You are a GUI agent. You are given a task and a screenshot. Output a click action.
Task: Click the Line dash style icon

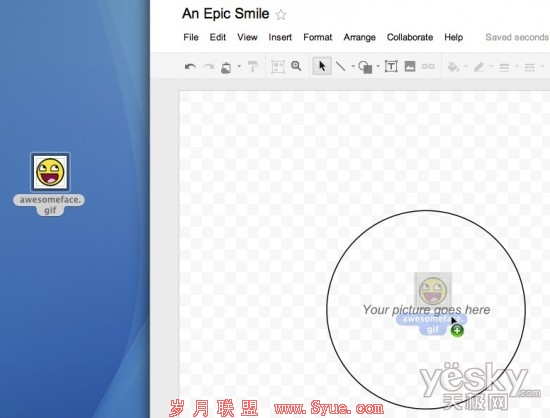point(529,67)
